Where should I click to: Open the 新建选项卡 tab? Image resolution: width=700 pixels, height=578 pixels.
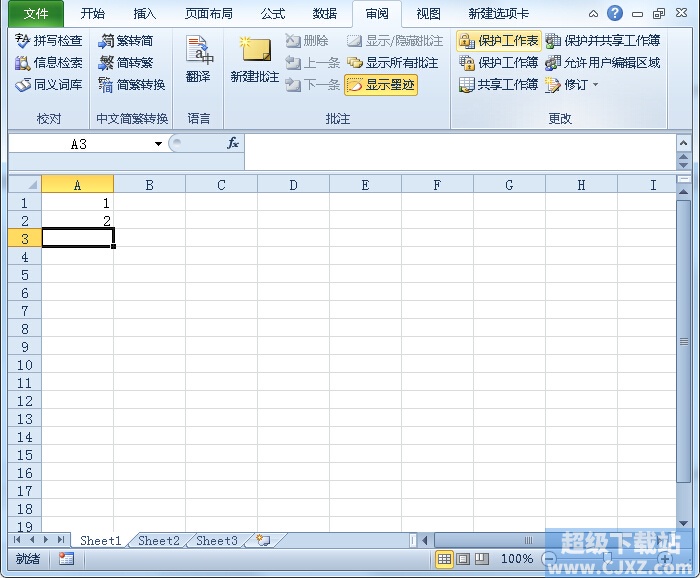point(499,14)
